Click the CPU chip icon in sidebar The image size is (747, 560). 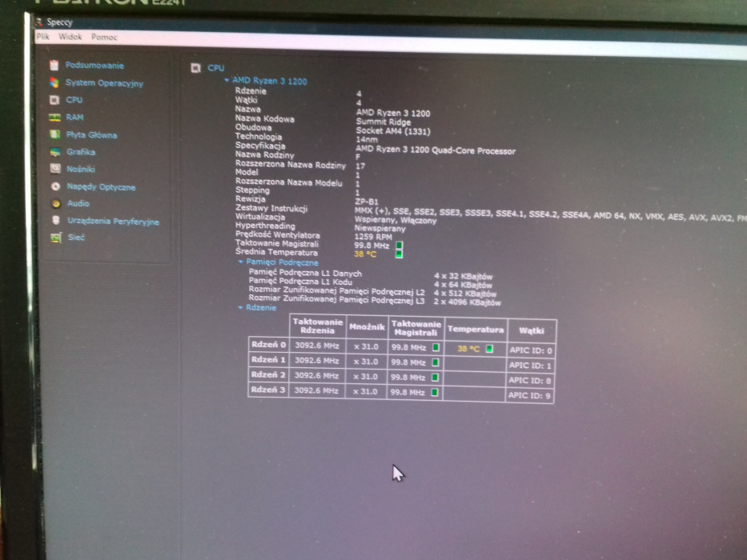click(54, 99)
